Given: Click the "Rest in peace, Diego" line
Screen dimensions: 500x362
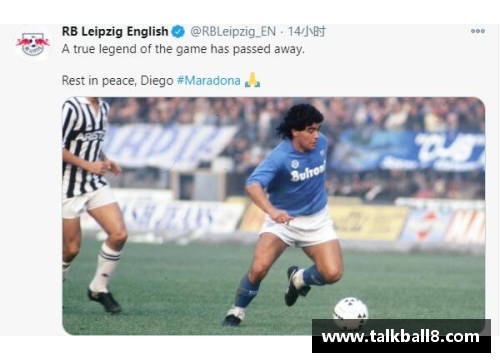Looking at the screenshot, I should pyautogui.click(x=117, y=81).
